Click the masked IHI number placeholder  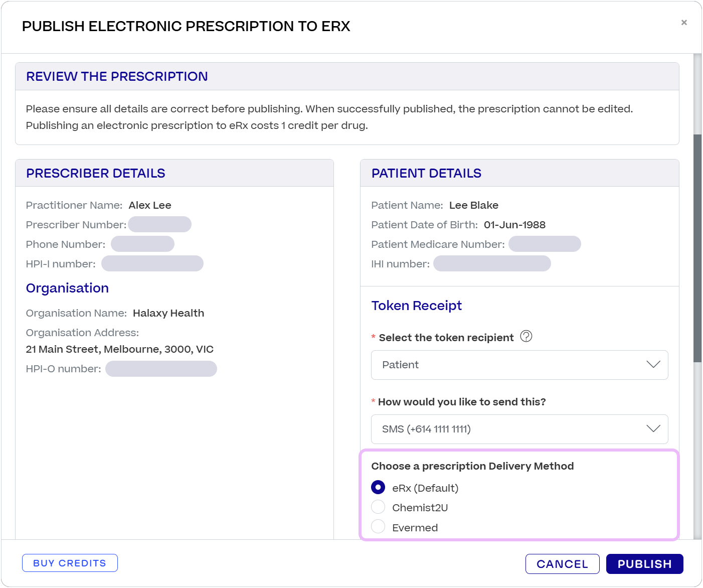492,263
